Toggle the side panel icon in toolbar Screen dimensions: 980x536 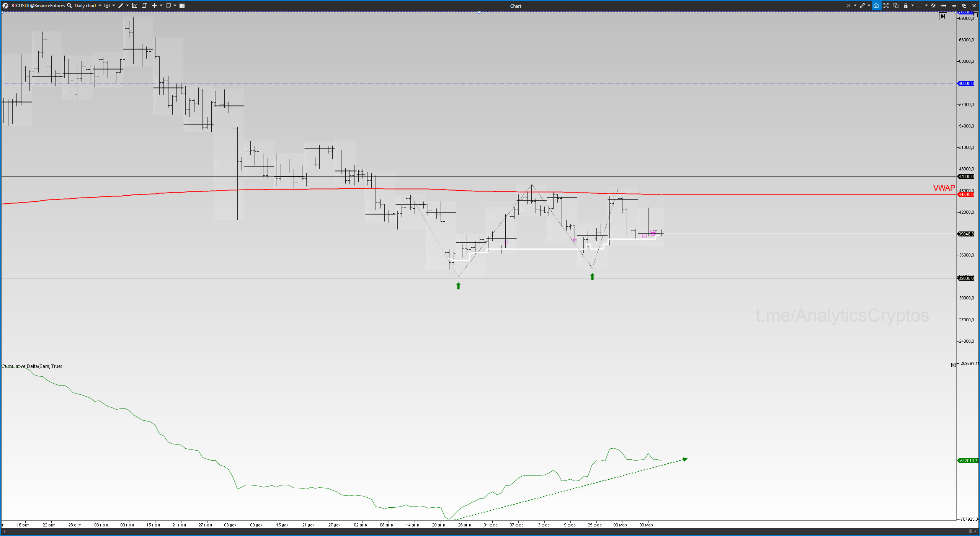[x=182, y=6]
